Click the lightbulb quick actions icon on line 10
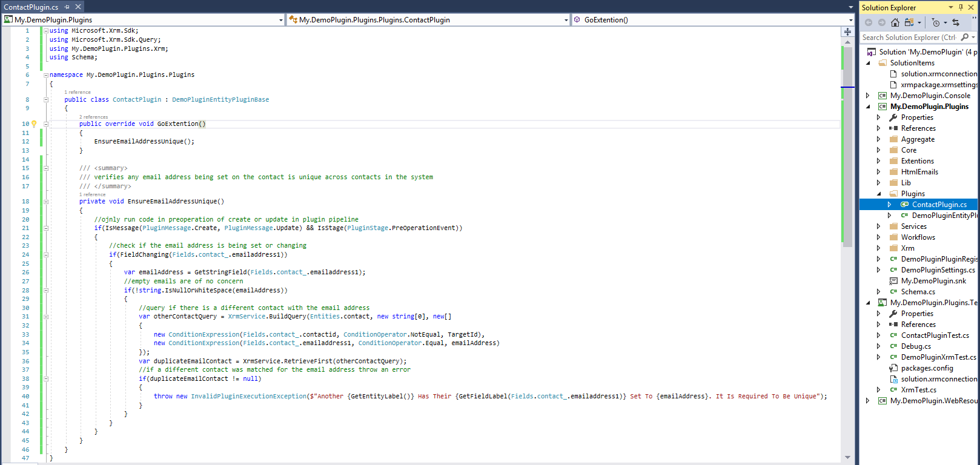The width and height of the screenshot is (980, 465). tap(34, 124)
